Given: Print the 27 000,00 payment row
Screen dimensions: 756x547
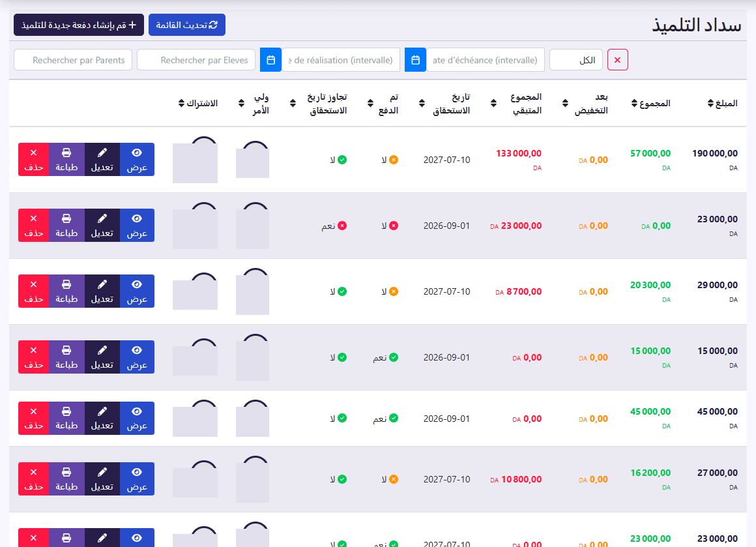Looking at the screenshot, I should click(x=66, y=479).
